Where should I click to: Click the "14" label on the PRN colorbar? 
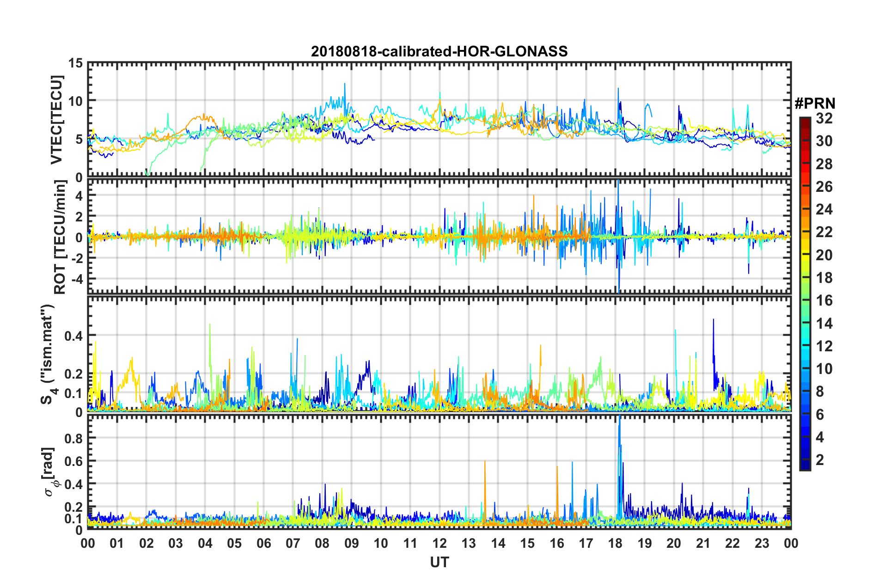coord(824,324)
